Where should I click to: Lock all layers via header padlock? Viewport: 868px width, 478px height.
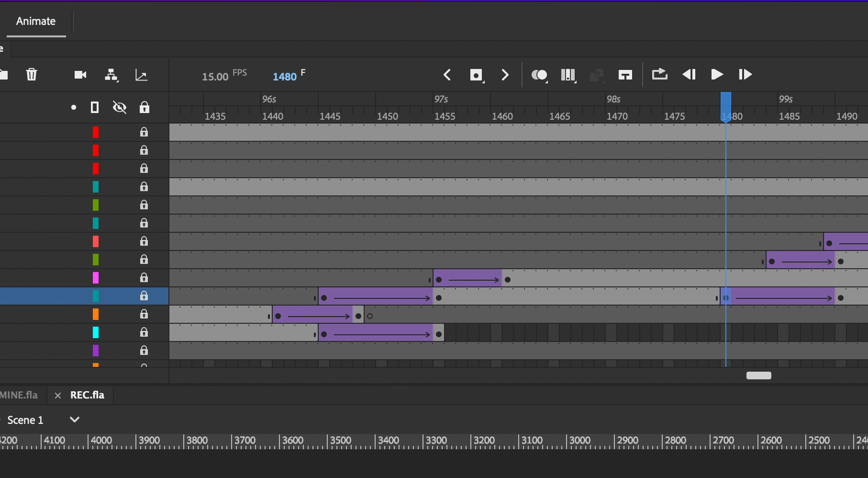[145, 107]
